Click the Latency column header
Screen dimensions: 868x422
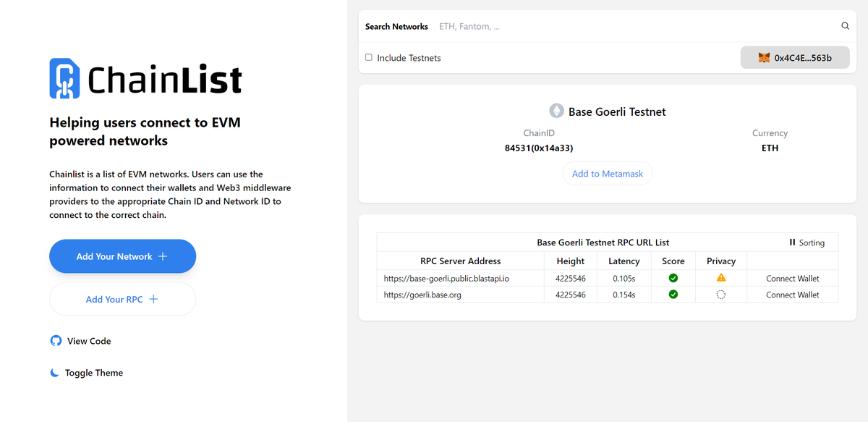(624, 261)
